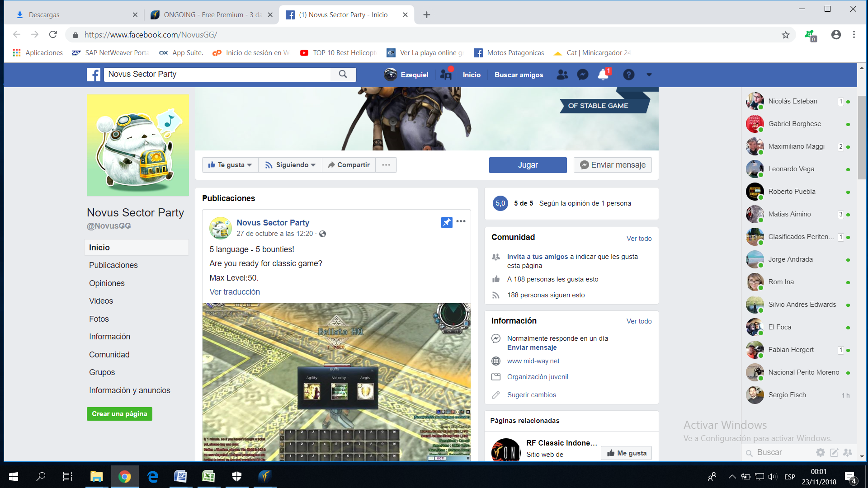Click the pinned post pin icon

pos(447,222)
